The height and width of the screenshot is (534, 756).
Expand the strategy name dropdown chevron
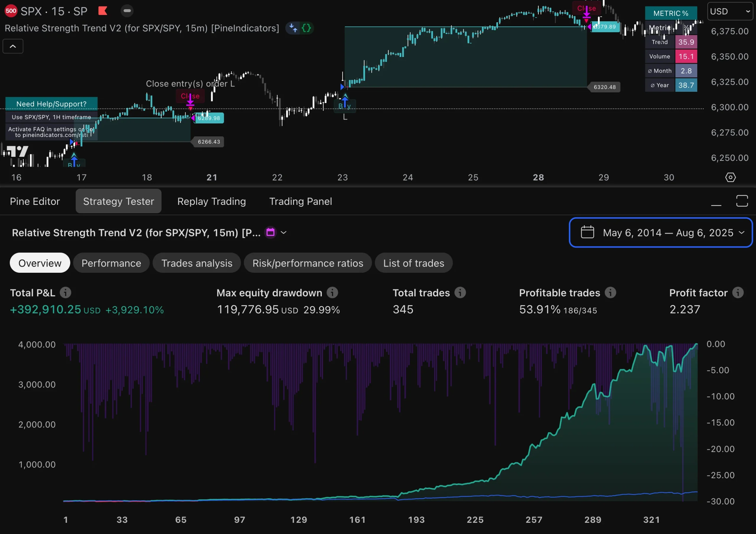coord(283,232)
